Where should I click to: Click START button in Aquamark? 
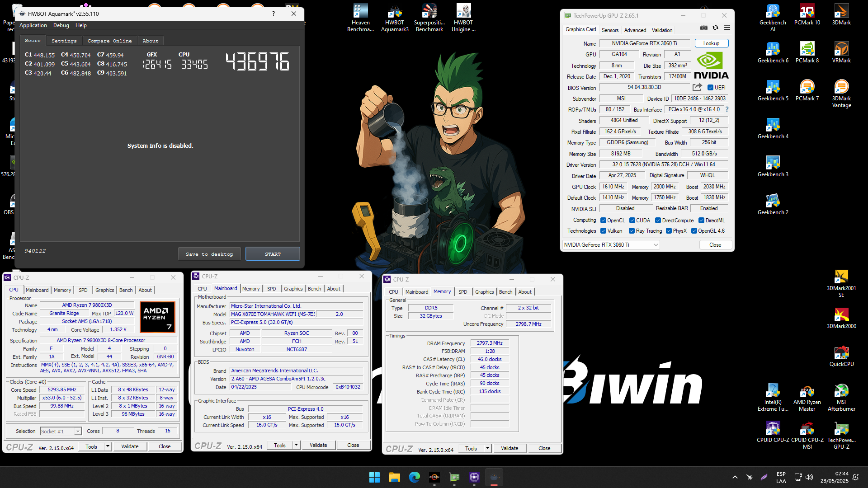point(273,254)
